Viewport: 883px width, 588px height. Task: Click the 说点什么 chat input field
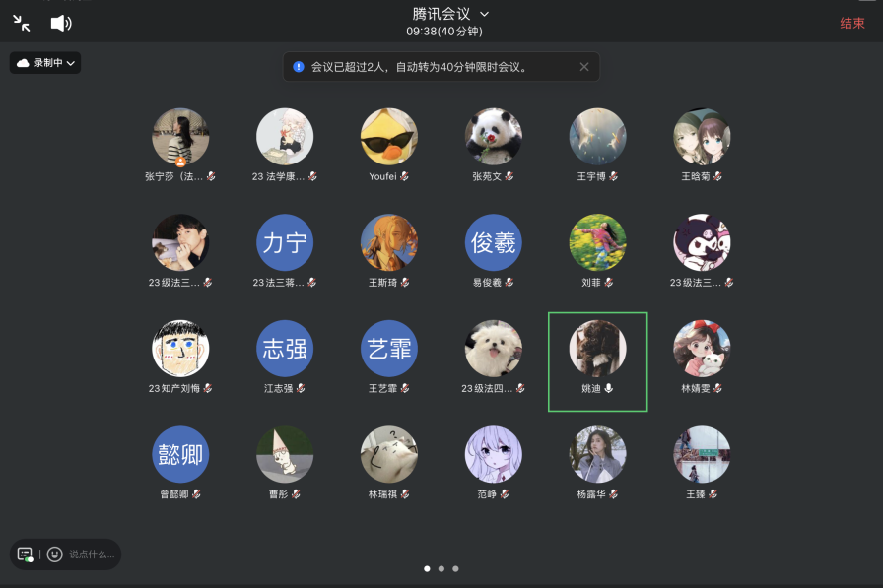pyautogui.click(x=92, y=555)
